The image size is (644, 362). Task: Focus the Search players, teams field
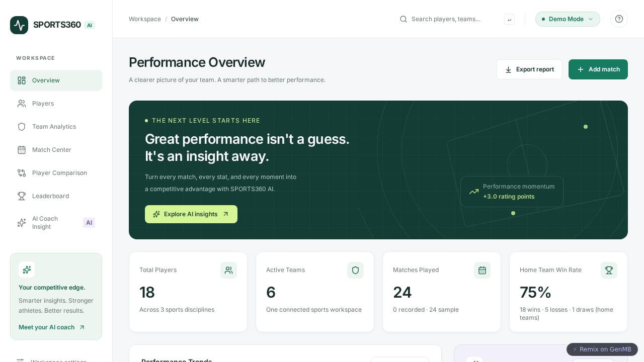[x=455, y=19]
